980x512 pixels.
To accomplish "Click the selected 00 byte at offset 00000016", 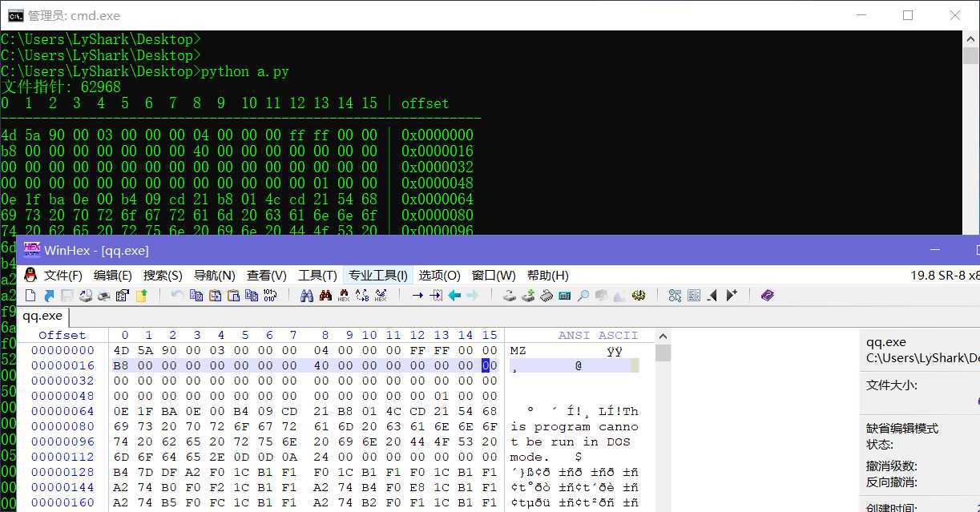I will point(490,365).
